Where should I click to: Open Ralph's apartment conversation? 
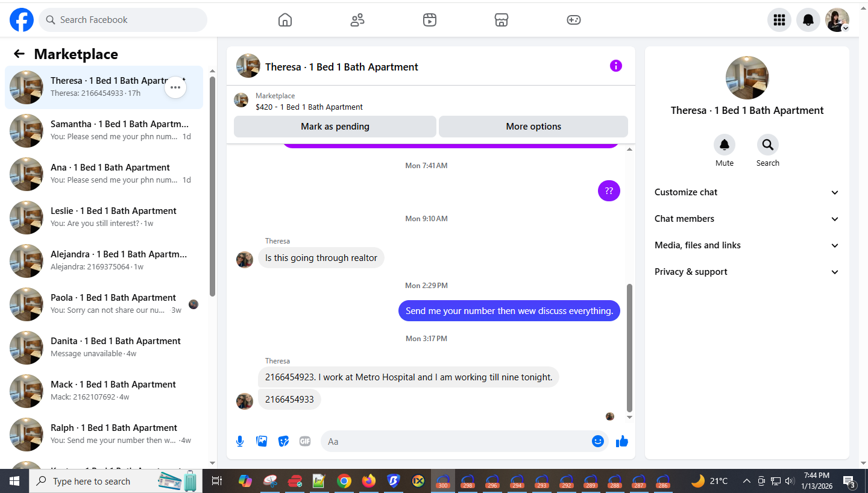104,435
